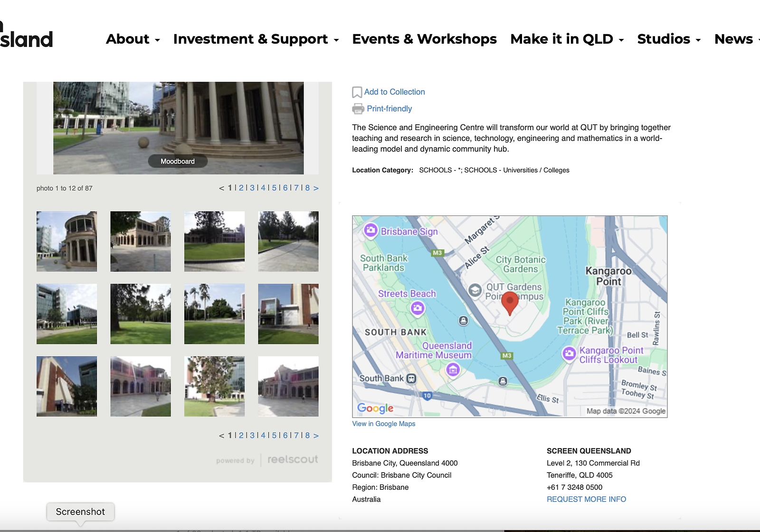Click next arrow in bottom pagination
Viewport: 760px width, 532px height.
[316, 435]
